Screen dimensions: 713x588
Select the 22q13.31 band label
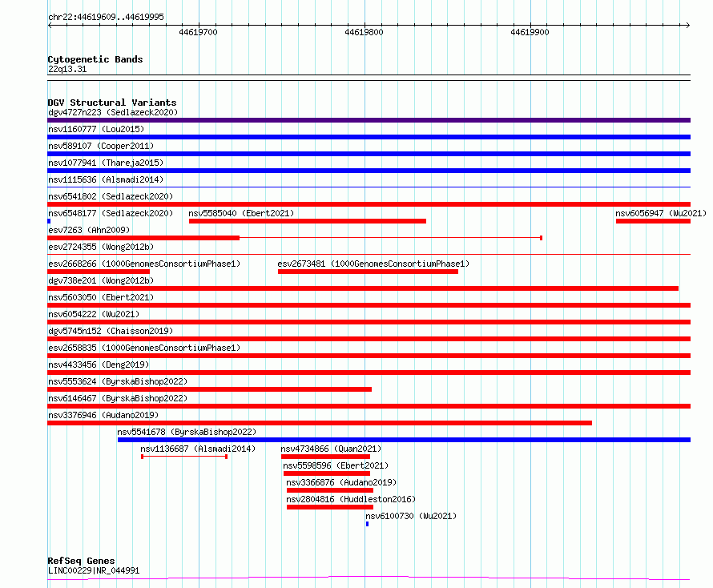pyautogui.click(x=67, y=69)
